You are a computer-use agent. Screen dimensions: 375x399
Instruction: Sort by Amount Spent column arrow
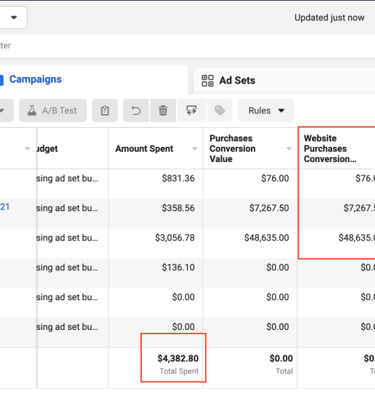click(x=195, y=149)
